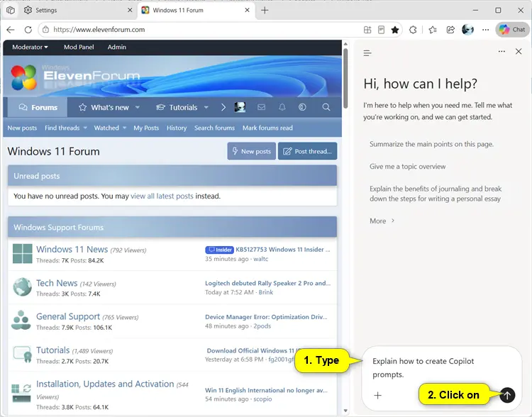Open Copilot pane more options ellipsis
This screenshot has width=532, height=417.
[501, 52]
